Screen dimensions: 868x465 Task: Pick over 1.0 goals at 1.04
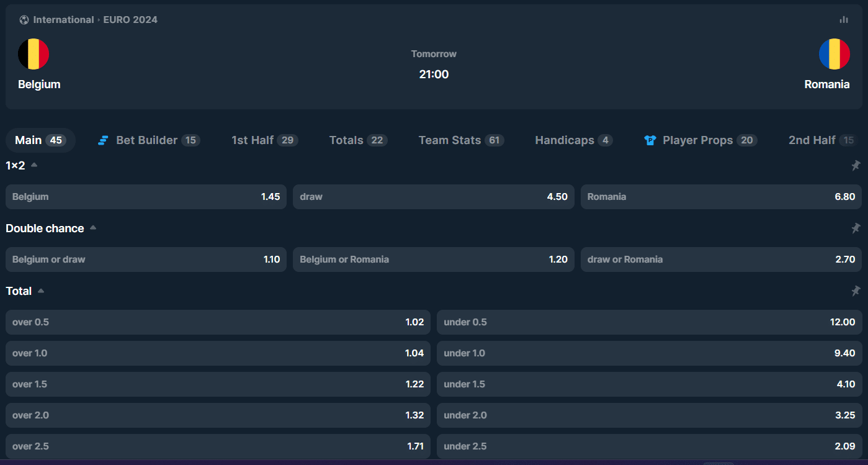click(x=218, y=353)
